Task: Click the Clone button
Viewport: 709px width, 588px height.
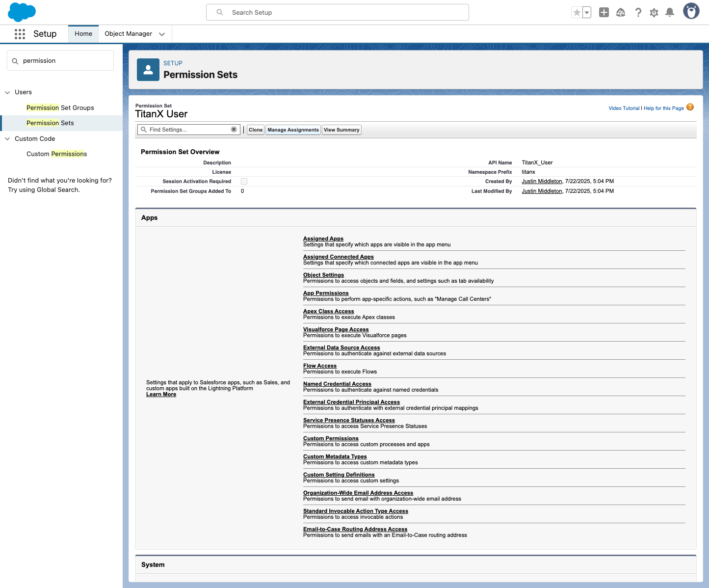Action: 256,130
